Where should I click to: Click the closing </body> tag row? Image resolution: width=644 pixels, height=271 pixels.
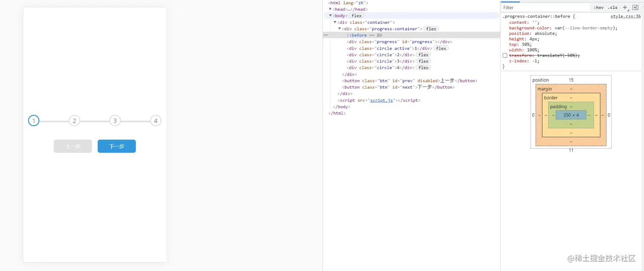[x=411, y=107]
